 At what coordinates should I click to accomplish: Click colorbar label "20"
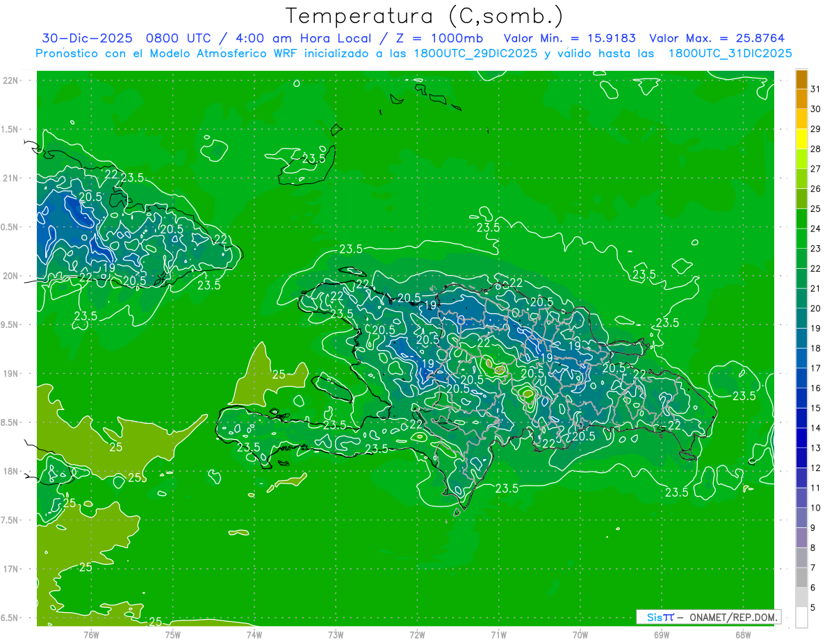pos(816,308)
